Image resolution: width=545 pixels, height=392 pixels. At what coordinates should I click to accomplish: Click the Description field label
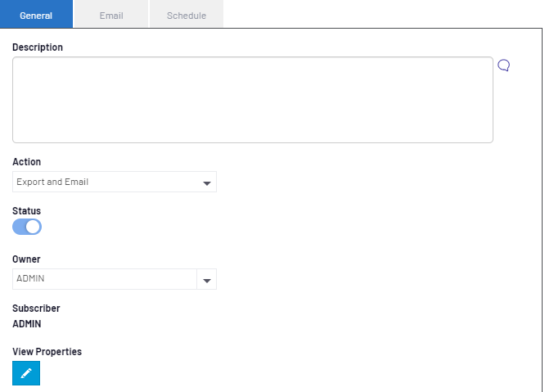tap(38, 47)
